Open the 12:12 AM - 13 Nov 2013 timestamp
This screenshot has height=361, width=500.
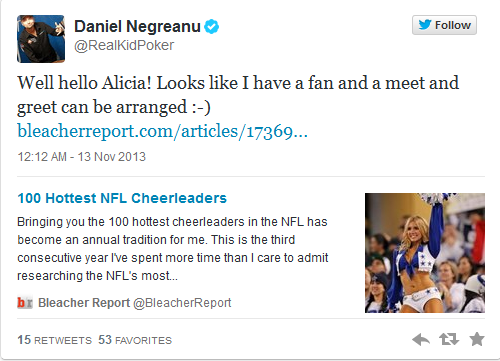point(82,157)
